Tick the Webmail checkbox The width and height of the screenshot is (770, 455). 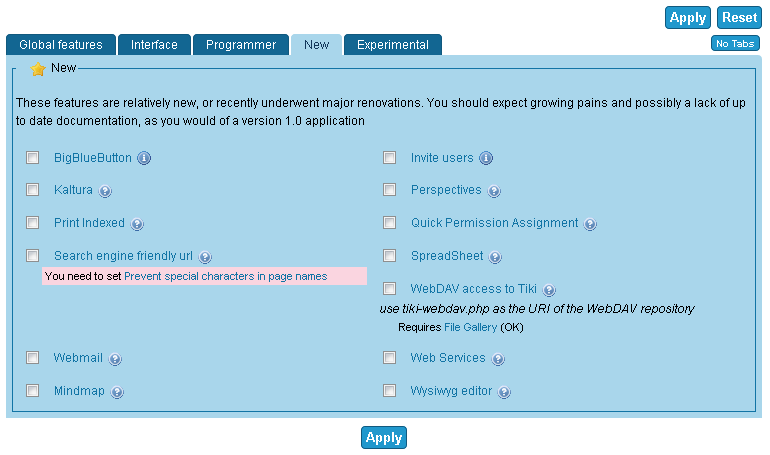coord(32,357)
